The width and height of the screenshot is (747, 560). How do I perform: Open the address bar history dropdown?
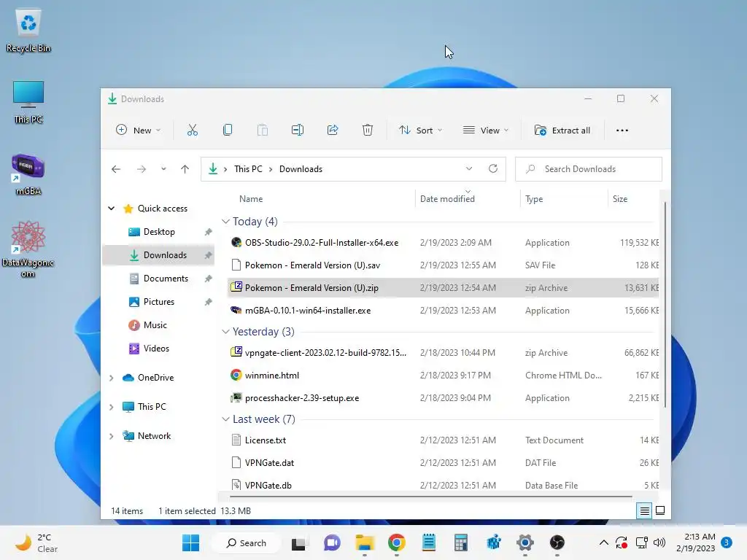pyautogui.click(x=469, y=168)
